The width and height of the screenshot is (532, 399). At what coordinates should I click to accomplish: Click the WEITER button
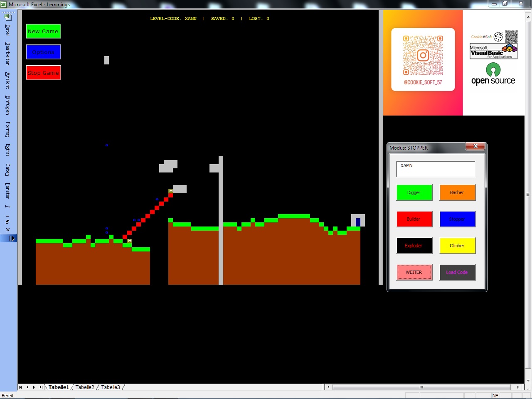[x=414, y=272]
